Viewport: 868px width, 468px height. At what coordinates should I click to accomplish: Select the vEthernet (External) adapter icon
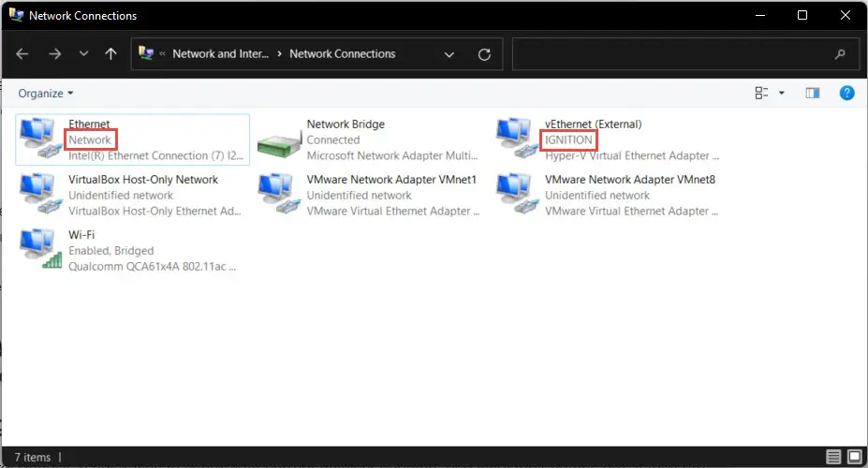click(517, 139)
